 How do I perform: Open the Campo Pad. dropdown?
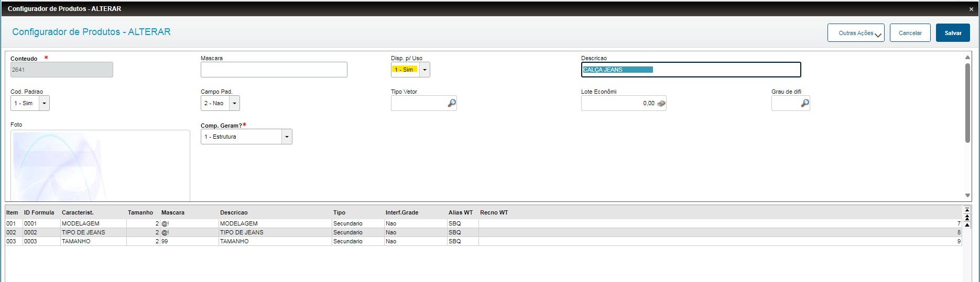[235, 104]
